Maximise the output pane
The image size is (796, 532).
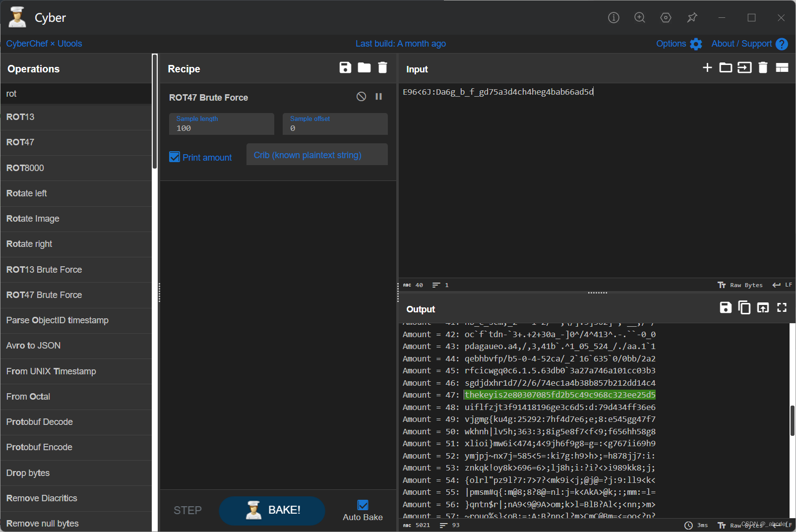[x=782, y=308]
